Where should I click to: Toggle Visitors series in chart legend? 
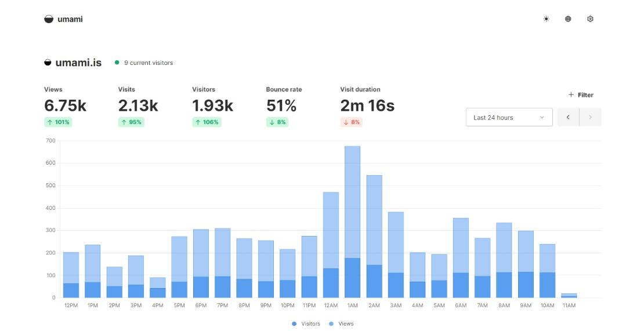306,323
